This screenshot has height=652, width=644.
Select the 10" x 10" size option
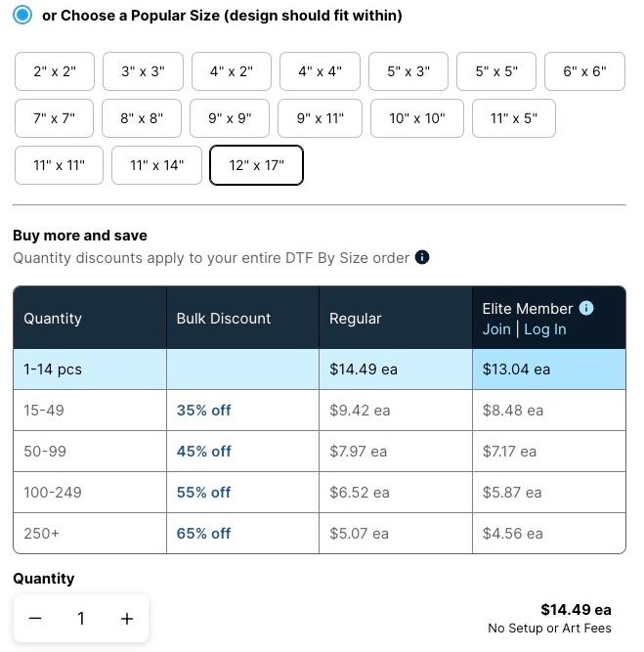416,118
